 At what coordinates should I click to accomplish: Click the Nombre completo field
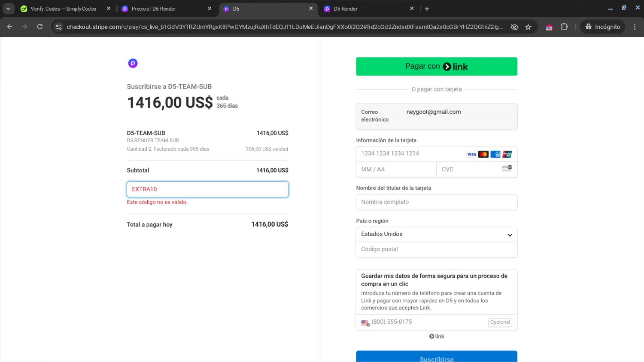tap(437, 202)
